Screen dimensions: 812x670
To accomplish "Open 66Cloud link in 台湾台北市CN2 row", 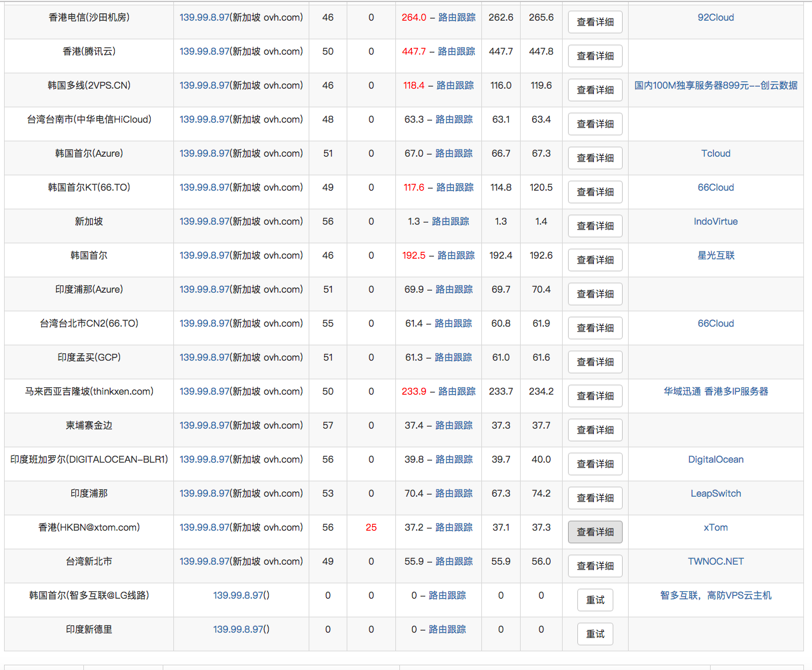I will [x=715, y=323].
